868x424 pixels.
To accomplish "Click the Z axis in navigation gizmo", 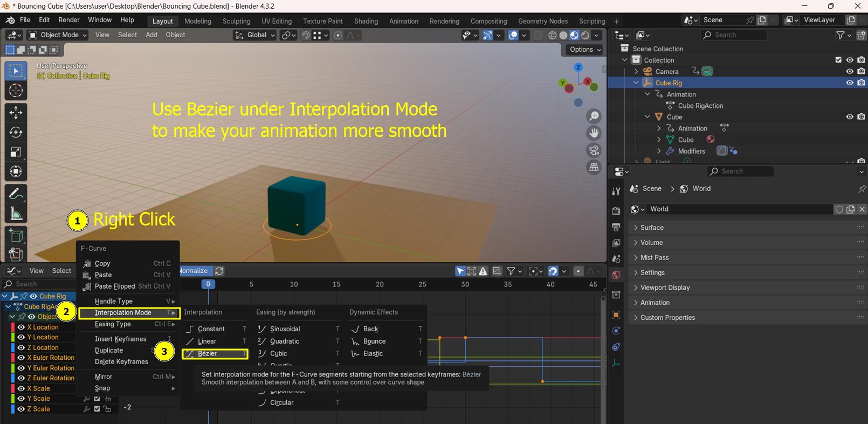I will (x=578, y=67).
